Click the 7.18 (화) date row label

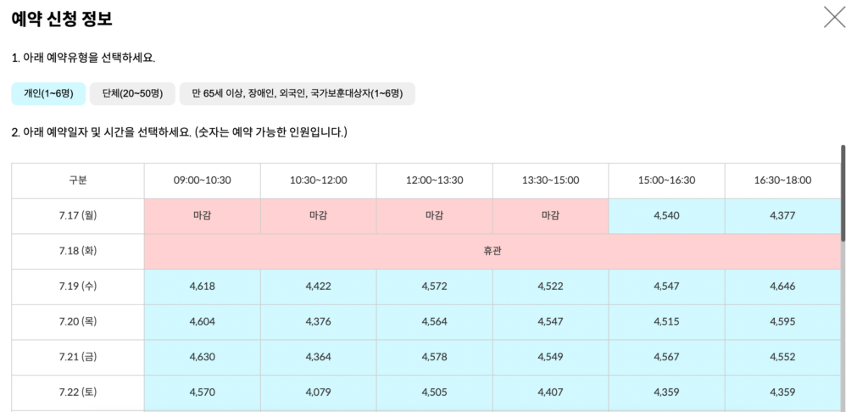click(78, 252)
